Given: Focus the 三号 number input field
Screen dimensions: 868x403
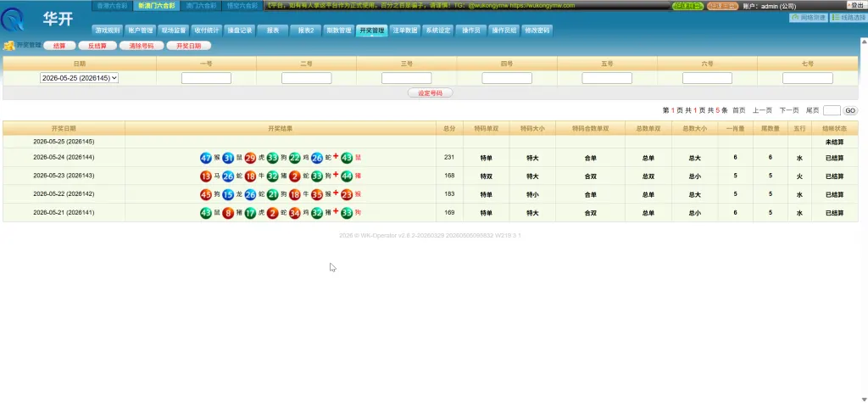Looking at the screenshot, I should pyautogui.click(x=406, y=78).
